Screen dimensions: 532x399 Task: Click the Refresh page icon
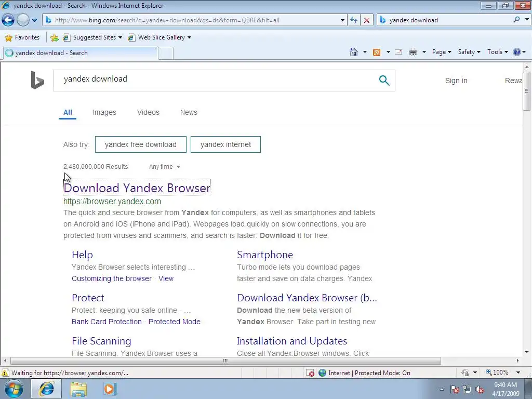click(x=354, y=20)
